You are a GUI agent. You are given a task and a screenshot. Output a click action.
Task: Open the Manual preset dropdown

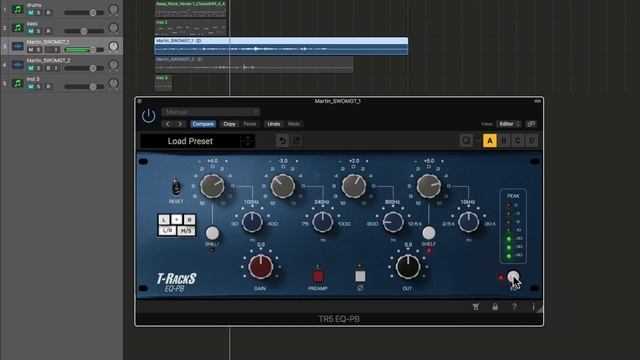[x=211, y=112]
